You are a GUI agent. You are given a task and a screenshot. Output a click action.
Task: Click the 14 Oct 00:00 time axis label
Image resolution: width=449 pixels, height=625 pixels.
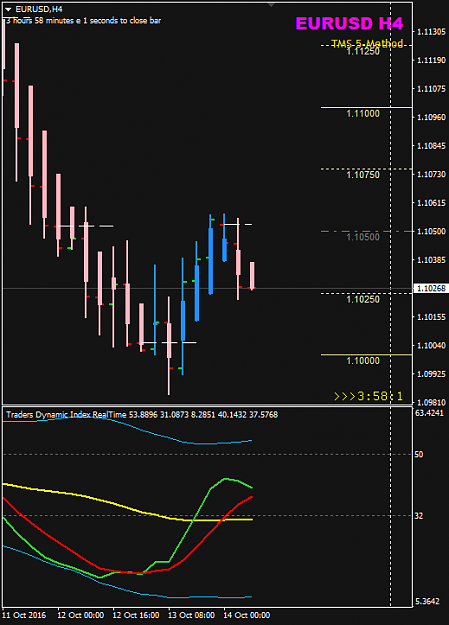pyautogui.click(x=247, y=615)
